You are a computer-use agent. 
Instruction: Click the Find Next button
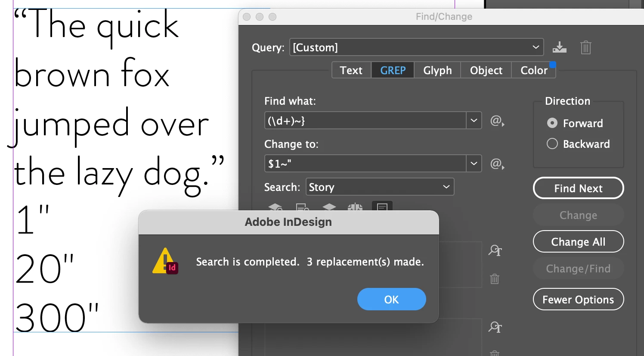(x=578, y=188)
